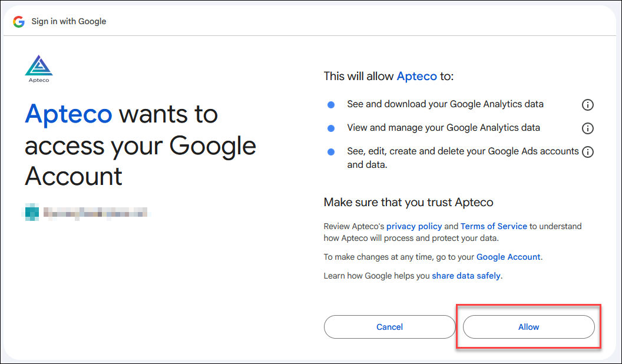The width and height of the screenshot is (622, 364).
Task: Open info for See and download Analytics data
Action: [587, 105]
